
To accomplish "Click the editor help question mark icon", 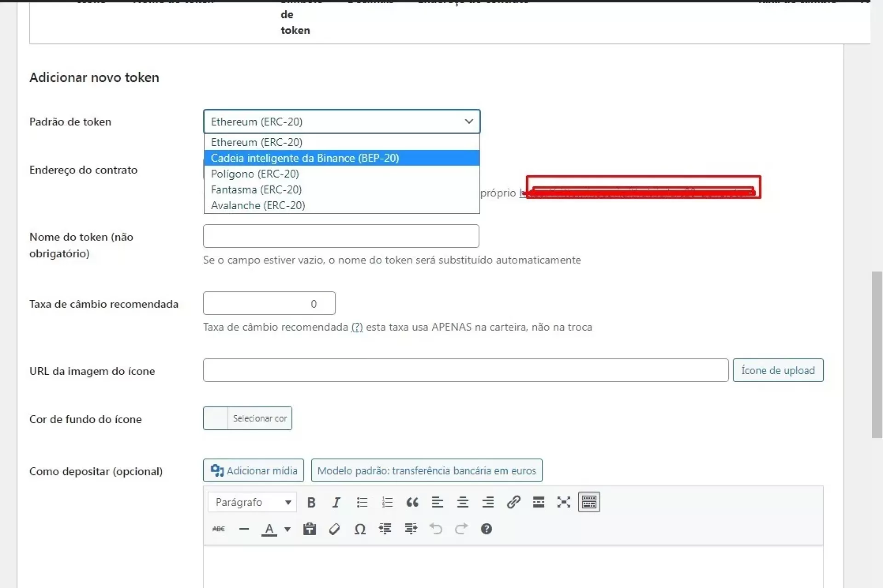I will coord(486,529).
